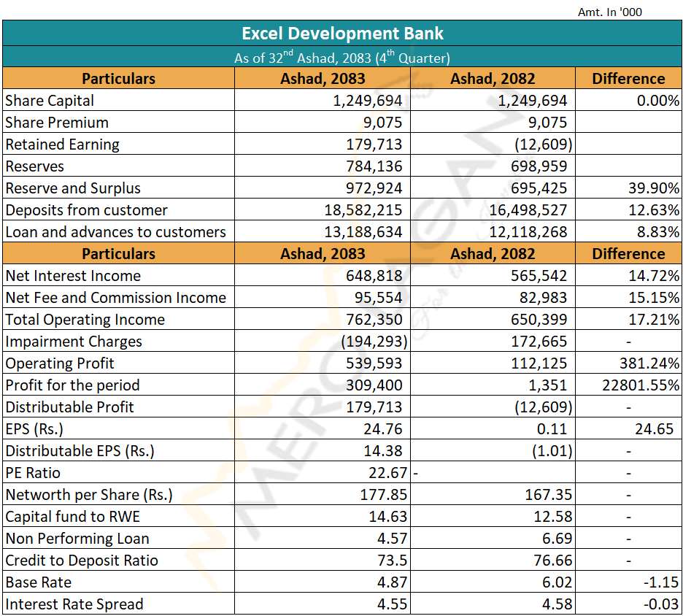Click Net Interest Income value 565,542
Image resolution: width=683 pixels, height=616 pixels.
coord(539,276)
